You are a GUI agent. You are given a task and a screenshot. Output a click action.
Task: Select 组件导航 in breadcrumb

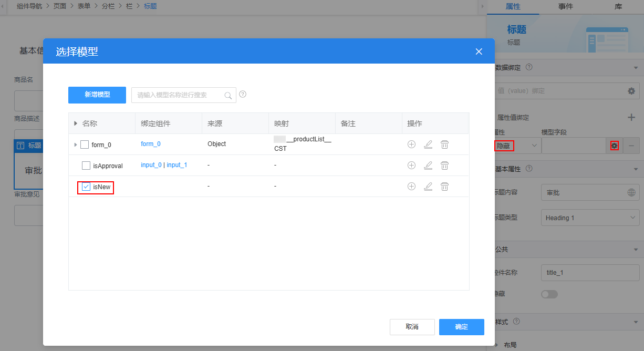30,6
